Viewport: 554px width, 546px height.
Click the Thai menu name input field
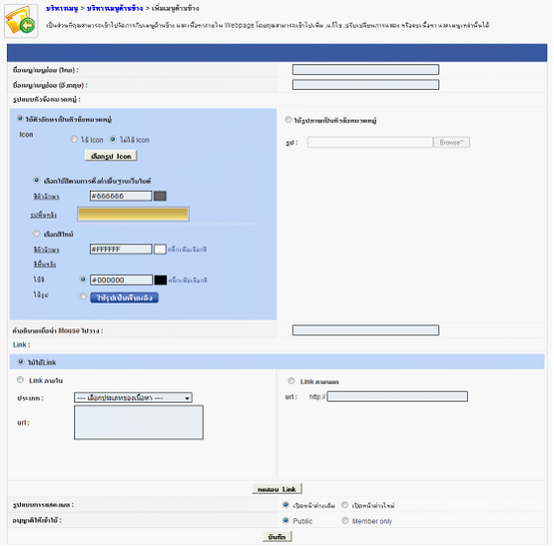click(x=365, y=70)
